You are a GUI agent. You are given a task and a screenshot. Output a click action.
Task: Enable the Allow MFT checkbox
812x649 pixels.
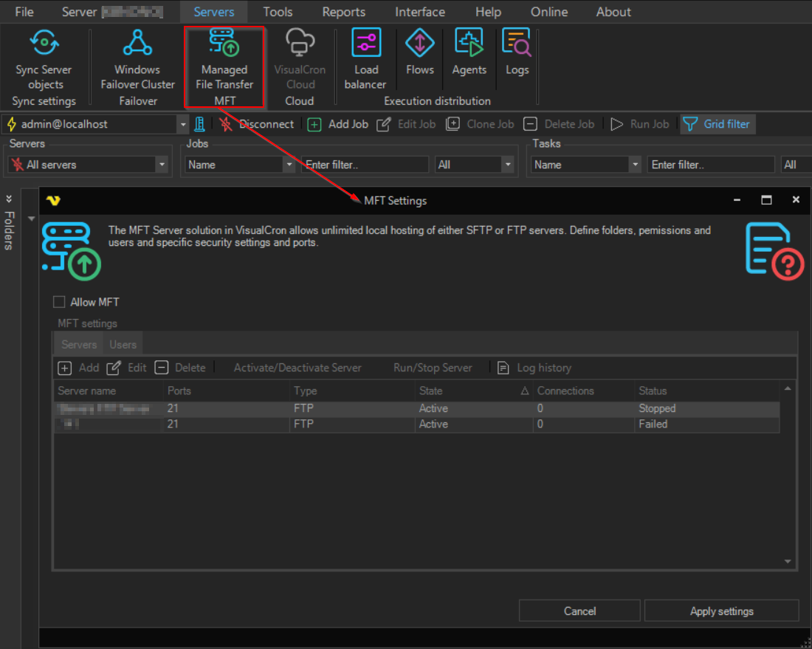(x=59, y=302)
